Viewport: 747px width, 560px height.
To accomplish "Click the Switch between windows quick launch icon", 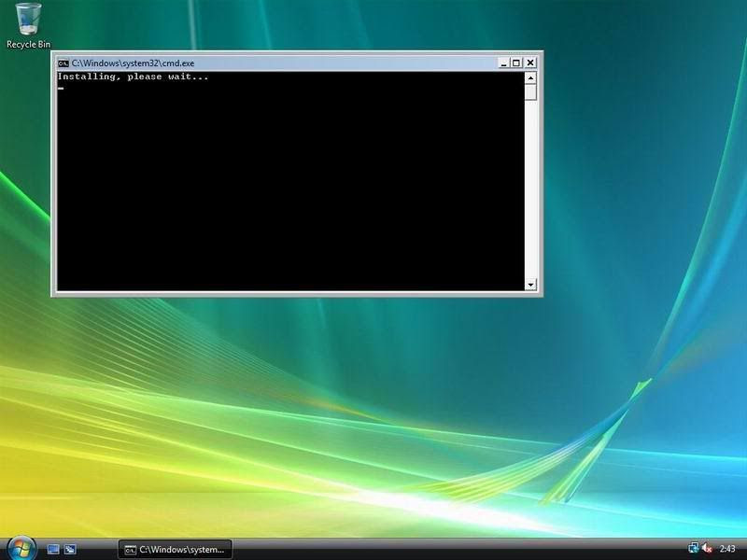I will [70, 550].
